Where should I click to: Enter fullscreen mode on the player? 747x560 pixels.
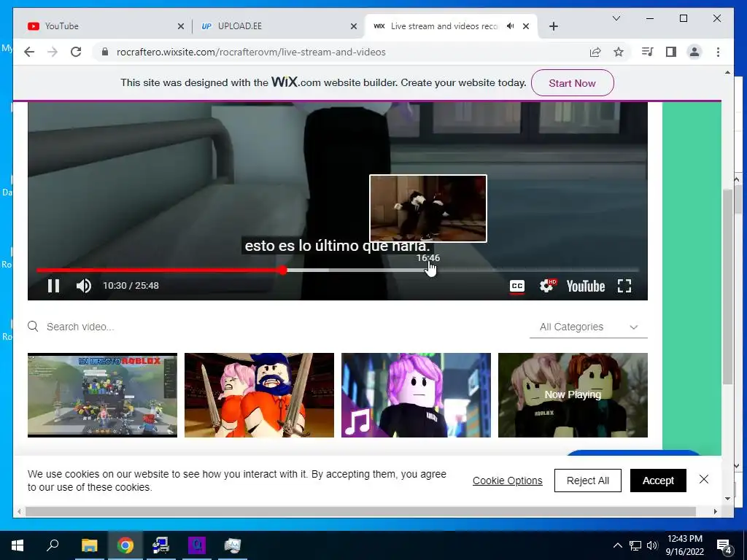pos(624,286)
